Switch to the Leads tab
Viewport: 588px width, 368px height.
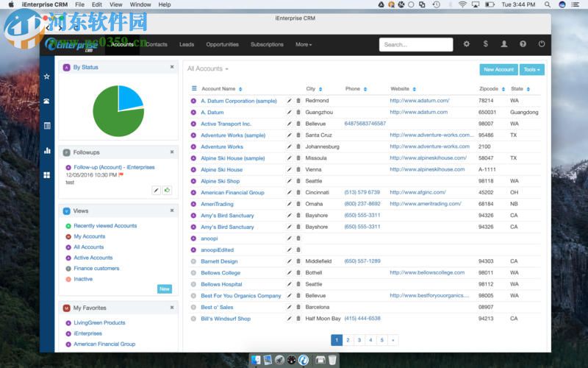pyautogui.click(x=187, y=44)
